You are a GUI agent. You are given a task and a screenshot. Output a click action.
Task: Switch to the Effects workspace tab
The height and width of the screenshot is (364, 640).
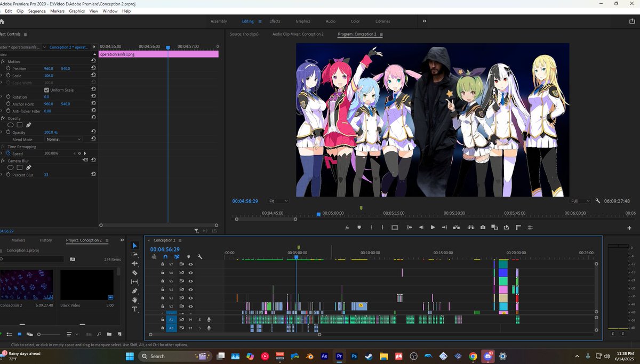tap(275, 21)
